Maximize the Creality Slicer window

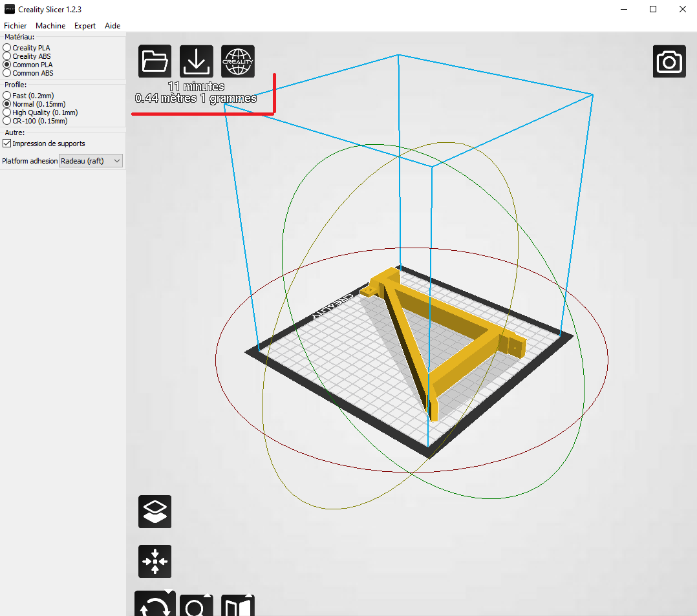tap(653, 9)
